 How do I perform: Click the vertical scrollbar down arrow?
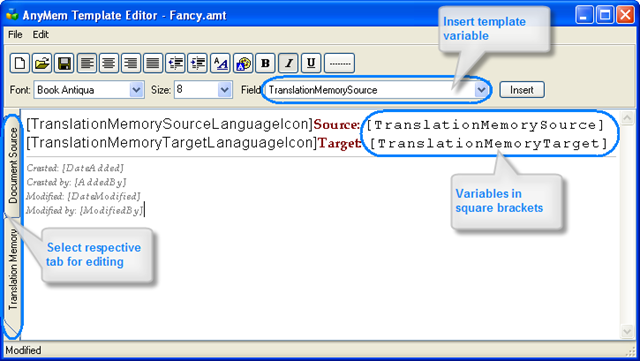pos(627,331)
